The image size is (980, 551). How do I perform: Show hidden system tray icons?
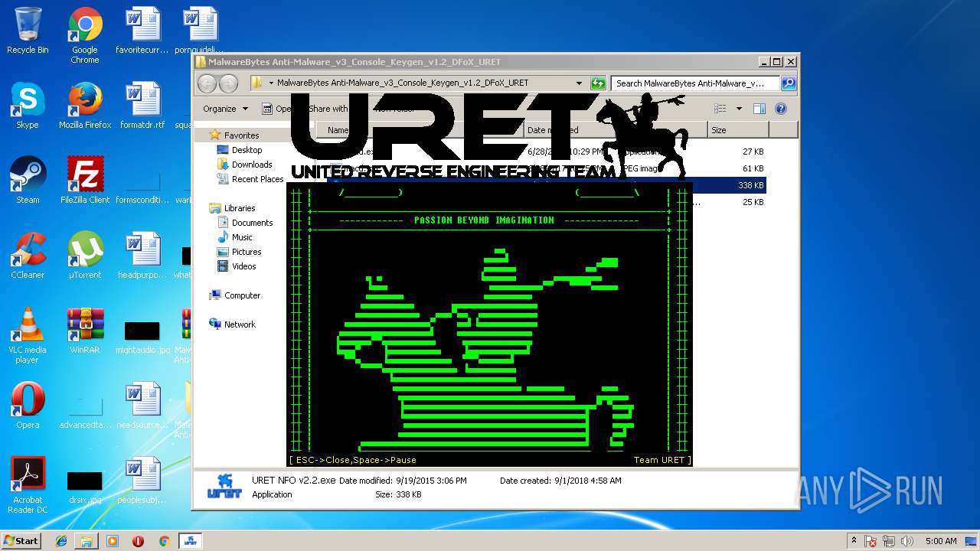(x=854, y=541)
